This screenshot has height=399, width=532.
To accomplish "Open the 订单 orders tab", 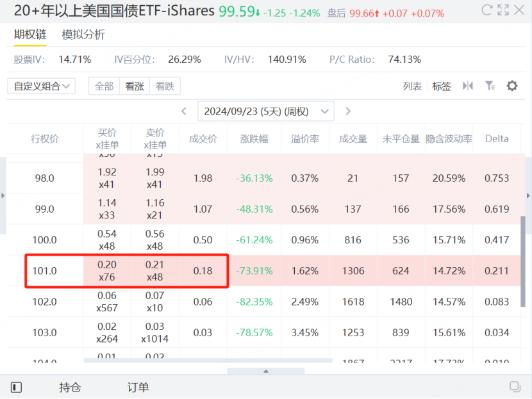I will click(138, 387).
